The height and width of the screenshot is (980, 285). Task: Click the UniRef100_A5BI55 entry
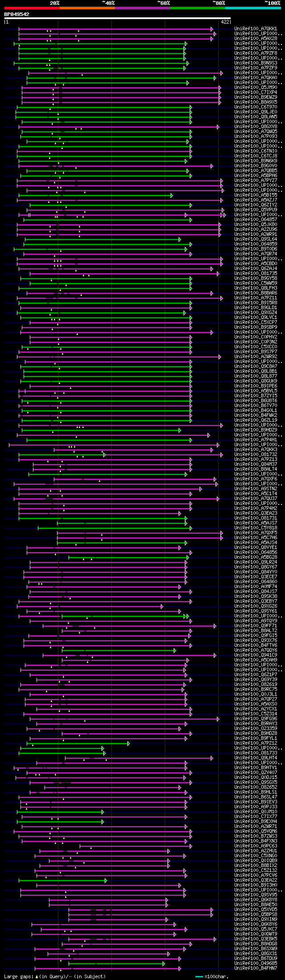coord(256,195)
